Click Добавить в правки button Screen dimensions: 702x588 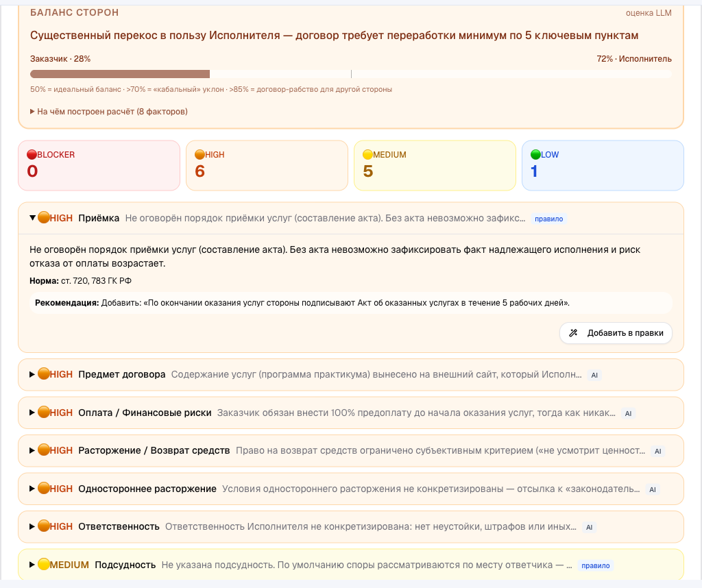coord(616,333)
